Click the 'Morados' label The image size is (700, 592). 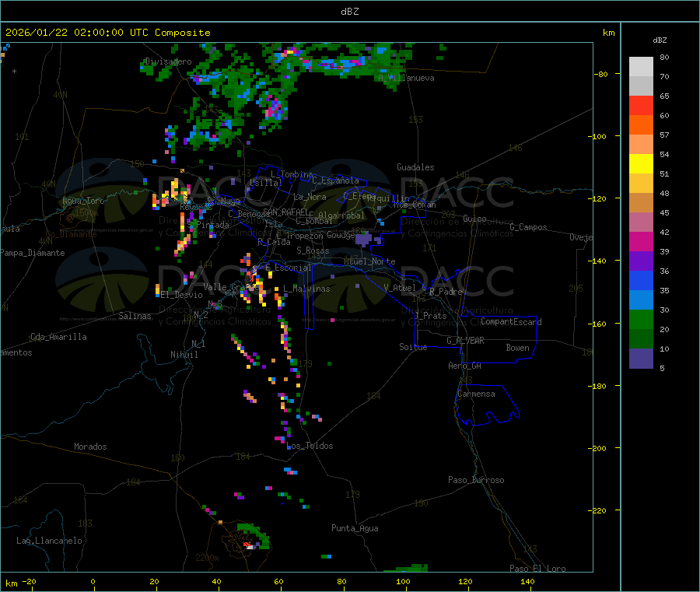[90, 447]
